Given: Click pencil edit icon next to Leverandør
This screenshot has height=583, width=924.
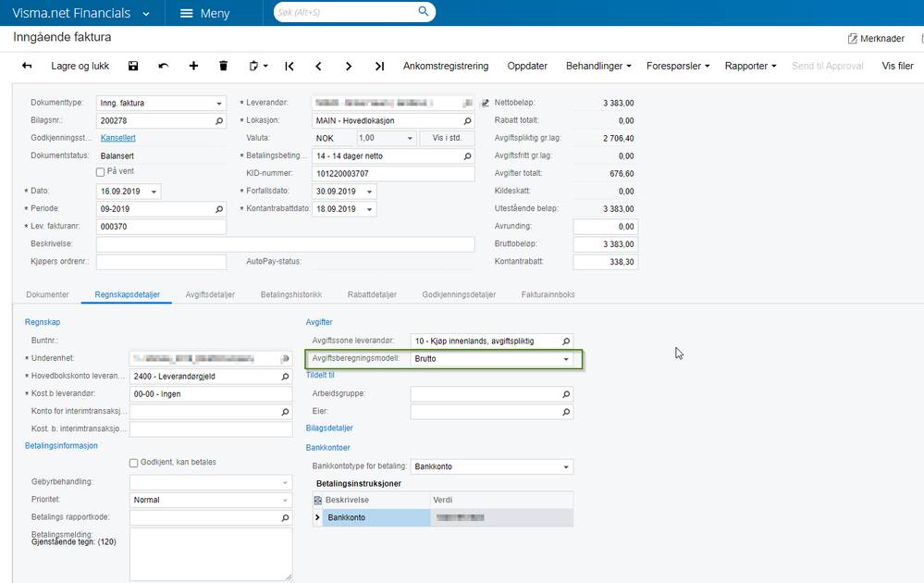Looking at the screenshot, I should (485, 103).
